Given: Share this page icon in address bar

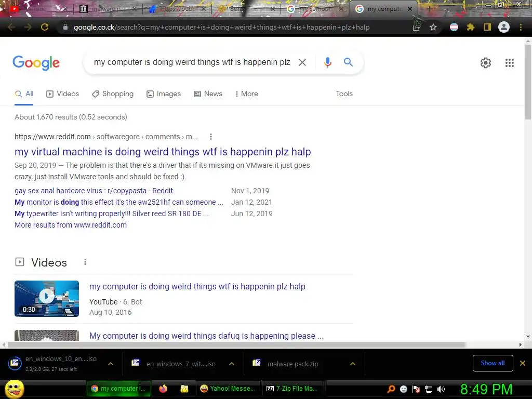Looking at the screenshot, I should [417, 27].
